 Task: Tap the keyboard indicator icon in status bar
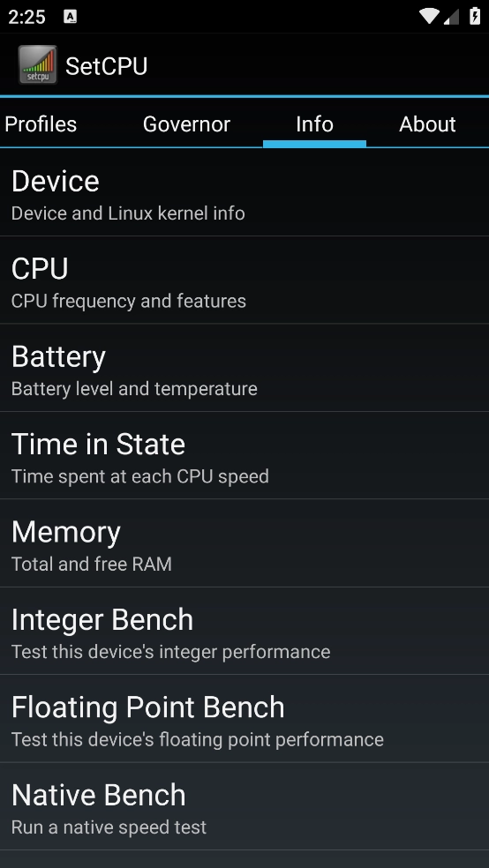pos(71,17)
